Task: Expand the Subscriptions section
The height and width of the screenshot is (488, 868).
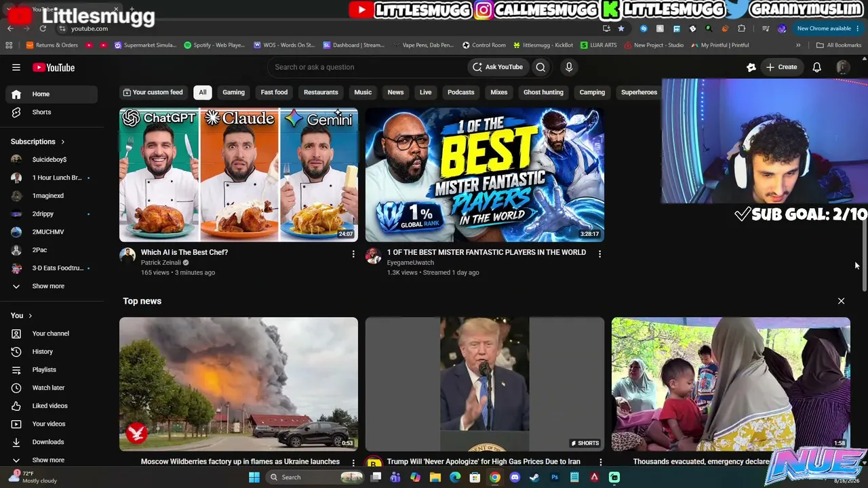Action: [38, 142]
